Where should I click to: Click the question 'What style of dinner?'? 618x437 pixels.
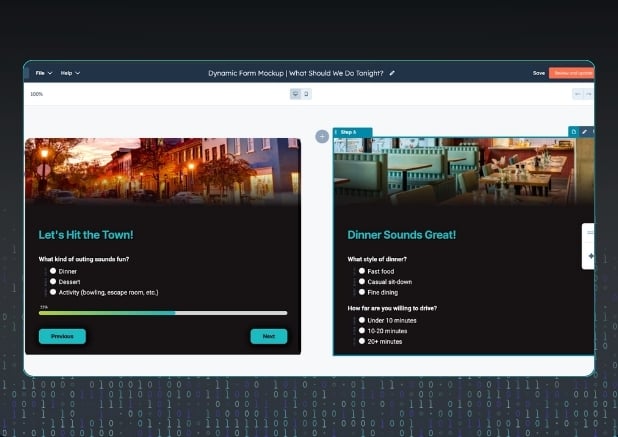click(377, 259)
